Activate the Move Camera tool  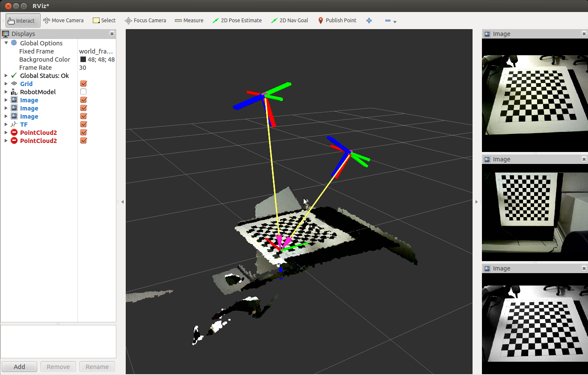click(63, 21)
